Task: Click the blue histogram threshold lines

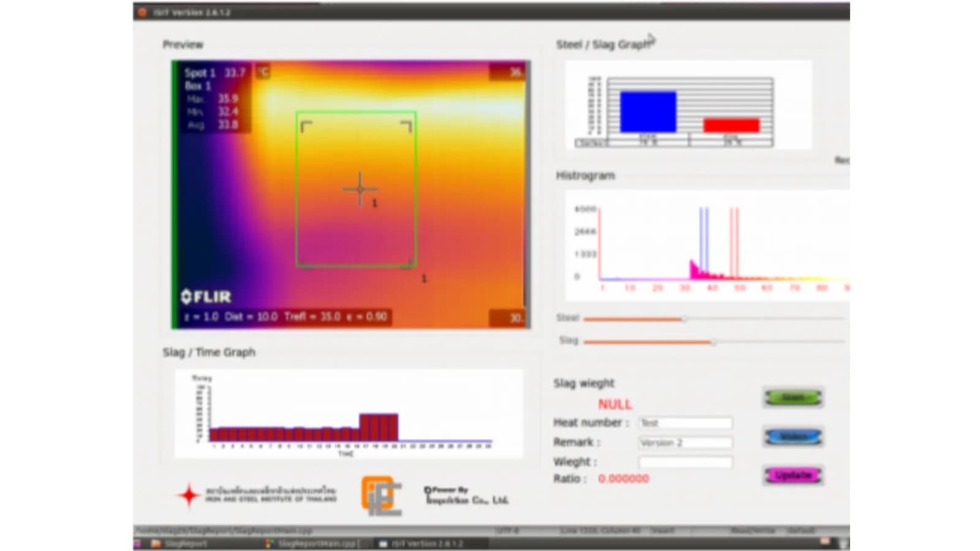Action: point(704,242)
